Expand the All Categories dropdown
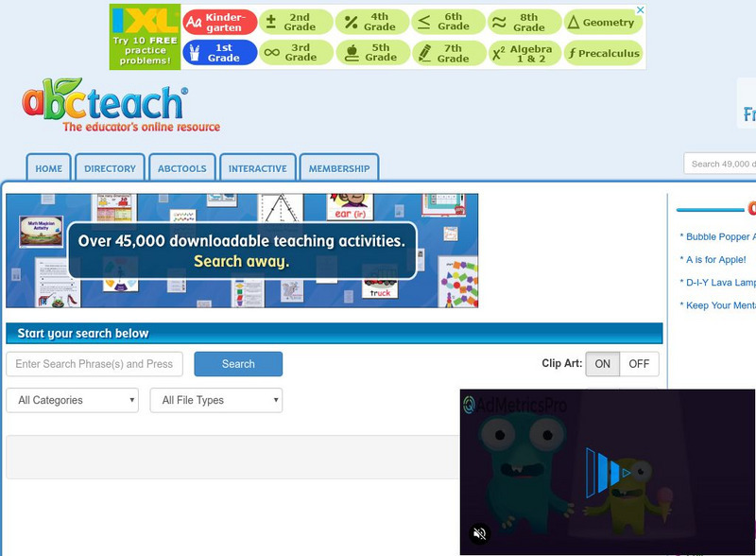Image resolution: width=756 pixels, height=556 pixels. [x=73, y=400]
